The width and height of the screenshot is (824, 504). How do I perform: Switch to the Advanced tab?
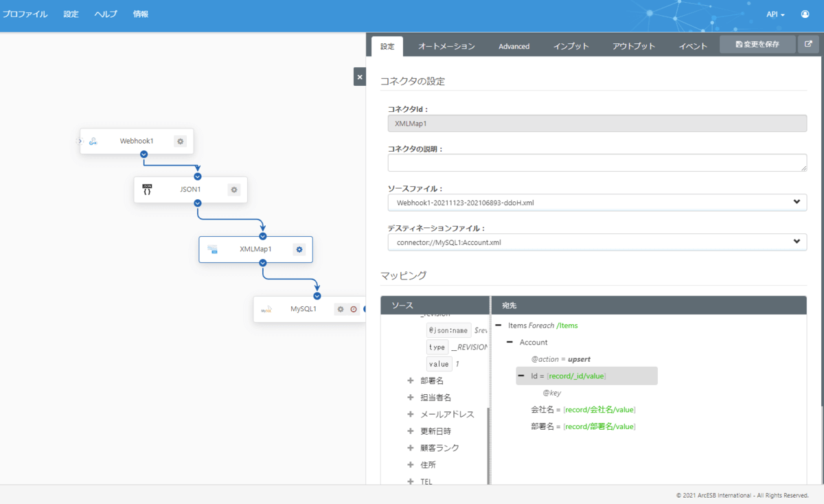(514, 46)
